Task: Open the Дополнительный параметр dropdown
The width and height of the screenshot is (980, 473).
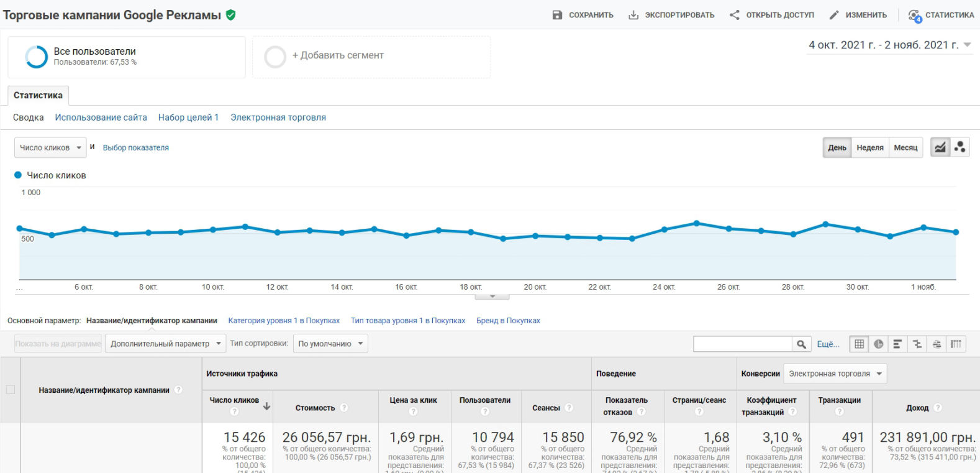Action: [166, 344]
